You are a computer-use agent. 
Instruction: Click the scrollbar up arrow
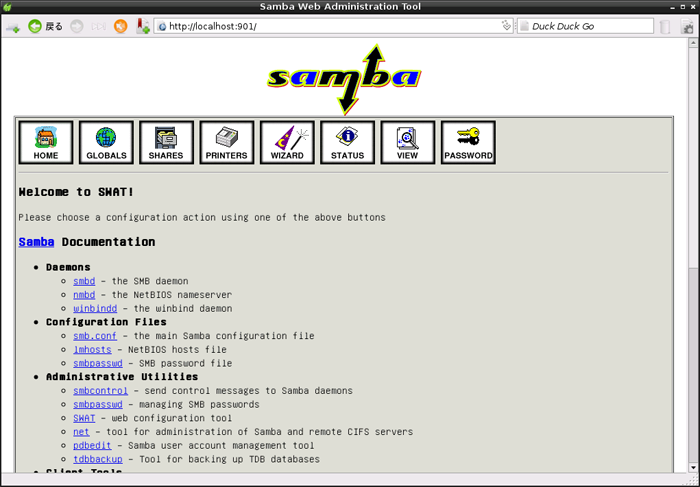[693, 43]
